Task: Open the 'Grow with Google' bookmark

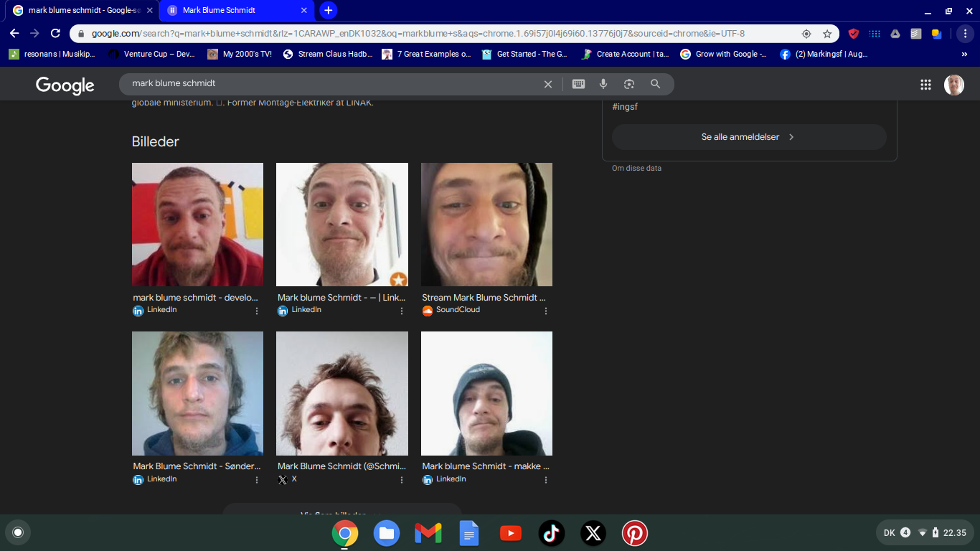Action: click(725, 54)
